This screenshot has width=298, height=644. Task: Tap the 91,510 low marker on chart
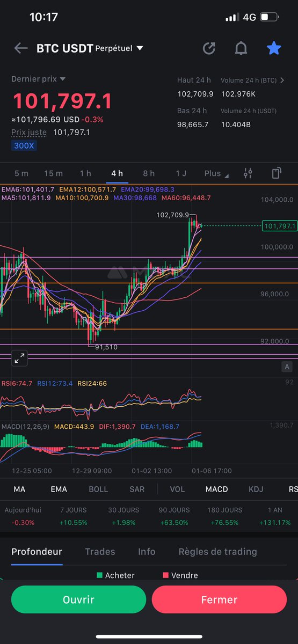tap(106, 347)
